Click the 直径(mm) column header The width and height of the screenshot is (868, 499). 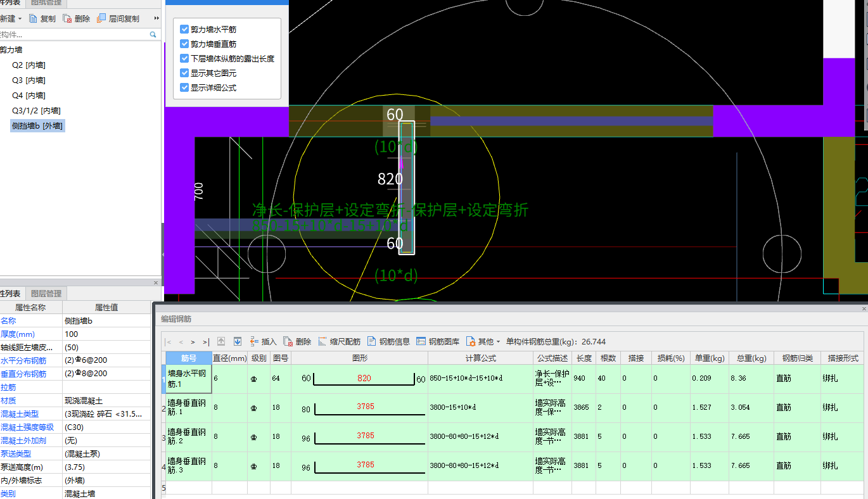[229, 358]
